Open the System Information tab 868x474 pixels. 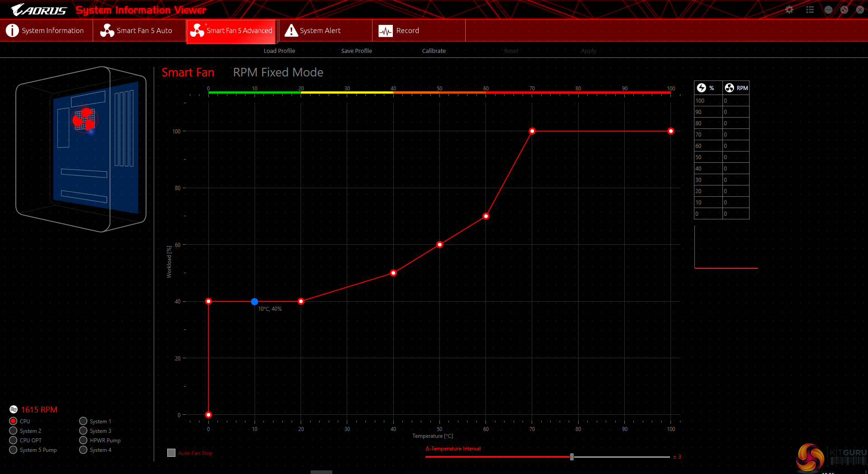pyautogui.click(x=47, y=30)
